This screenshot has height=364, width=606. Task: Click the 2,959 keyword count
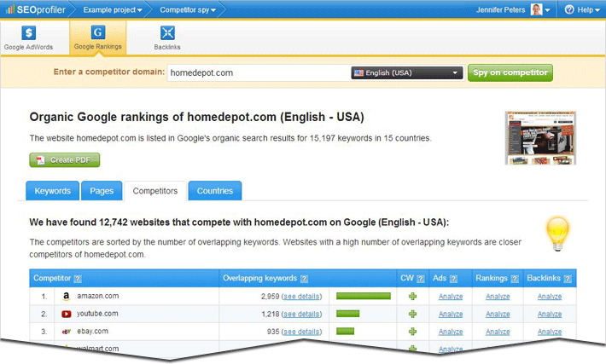click(270, 297)
